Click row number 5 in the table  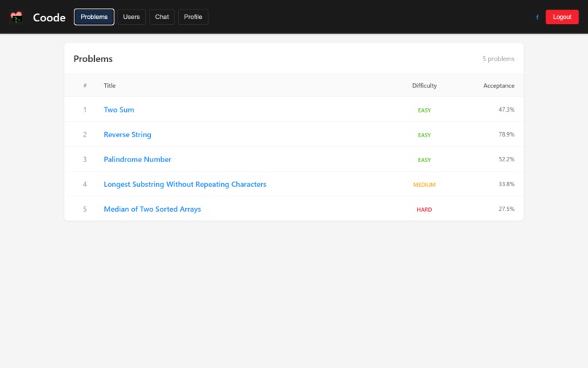pyautogui.click(x=85, y=209)
